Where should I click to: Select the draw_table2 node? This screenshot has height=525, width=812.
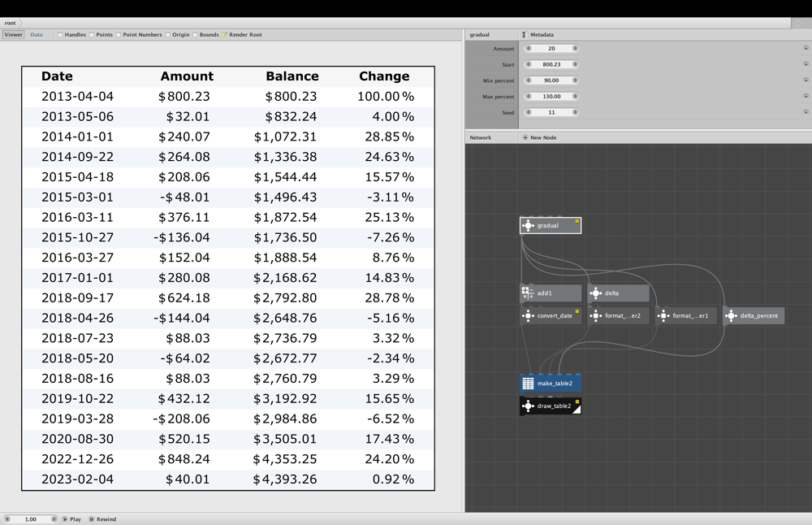pyautogui.click(x=551, y=406)
